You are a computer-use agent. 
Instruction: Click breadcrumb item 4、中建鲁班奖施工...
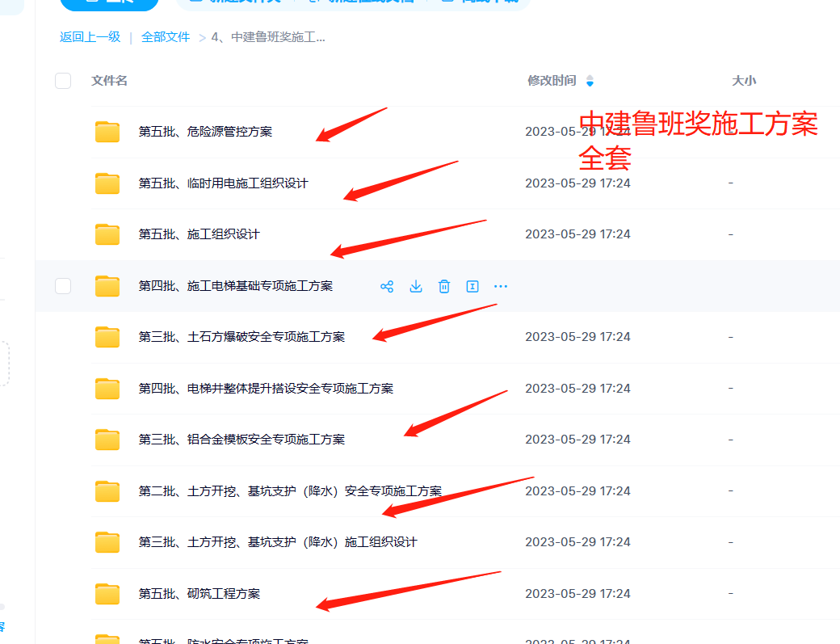pyautogui.click(x=268, y=37)
